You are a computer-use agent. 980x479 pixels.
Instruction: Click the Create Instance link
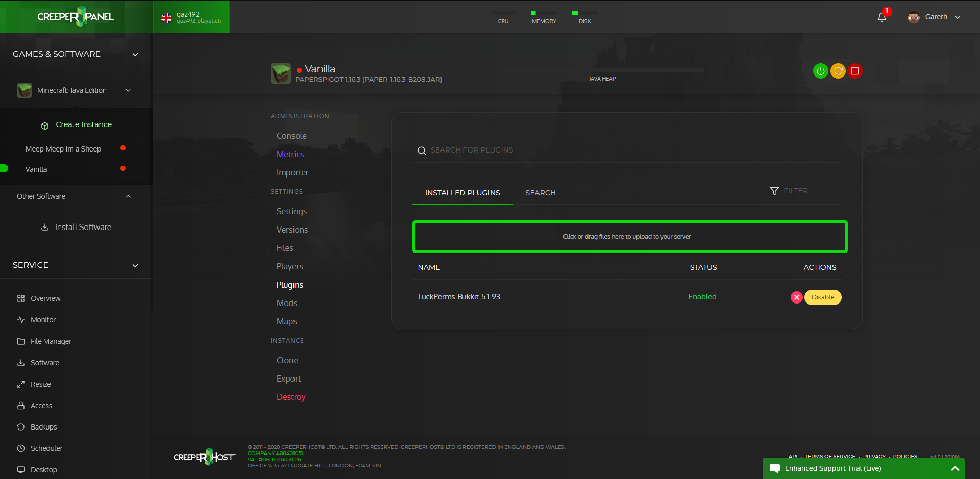pos(84,124)
